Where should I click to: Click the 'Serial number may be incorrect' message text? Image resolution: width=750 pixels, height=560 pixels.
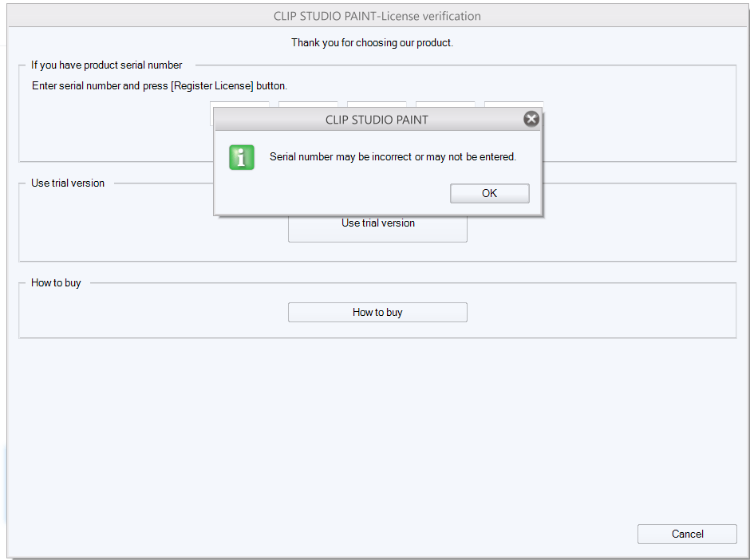(393, 157)
